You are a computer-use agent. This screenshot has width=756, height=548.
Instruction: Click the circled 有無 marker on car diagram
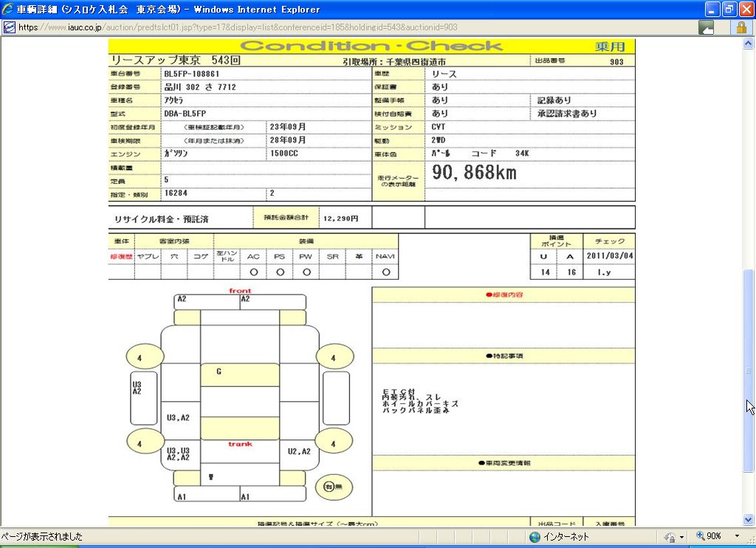(x=334, y=486)
